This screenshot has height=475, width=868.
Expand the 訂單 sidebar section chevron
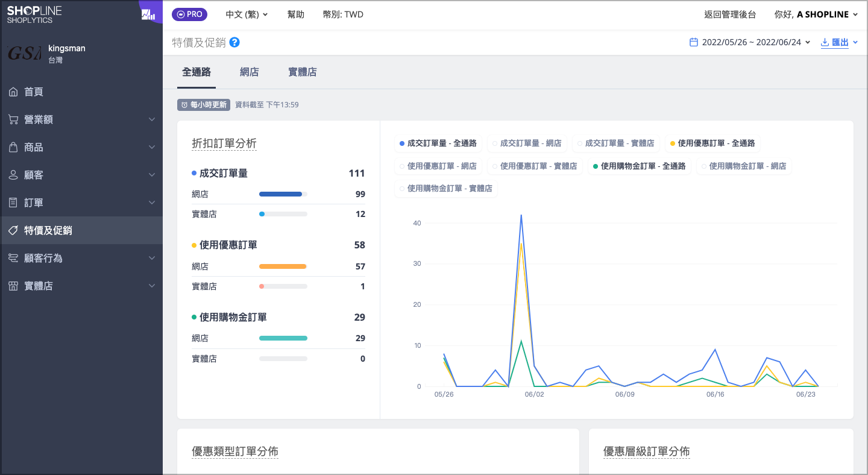point(152,203)
